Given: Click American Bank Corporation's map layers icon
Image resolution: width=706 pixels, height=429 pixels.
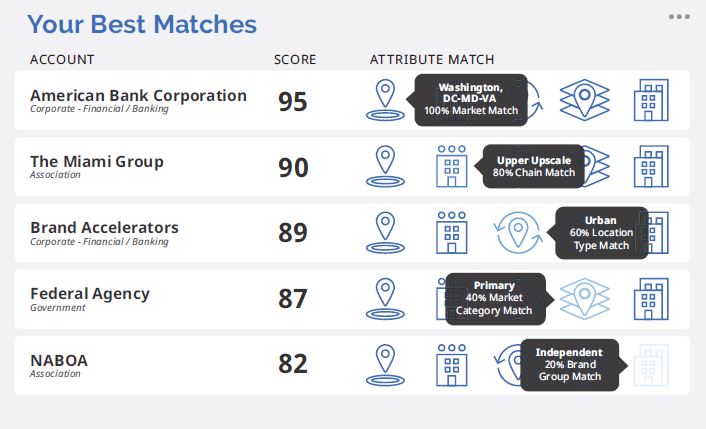Looking at the screenshot, I should [584, 100].
